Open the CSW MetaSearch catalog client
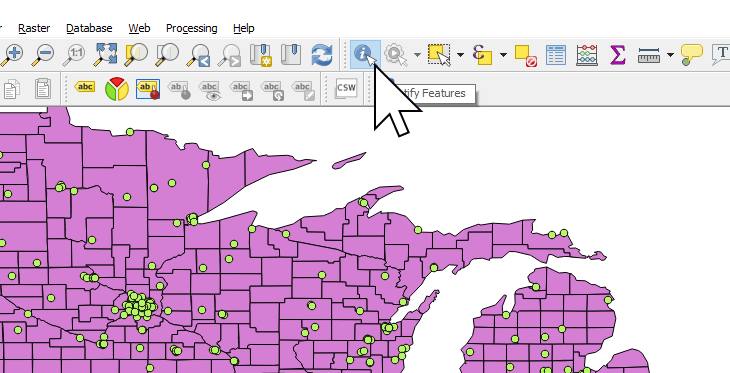This screenshot has height=373, width=730. (x=346, y=88)
